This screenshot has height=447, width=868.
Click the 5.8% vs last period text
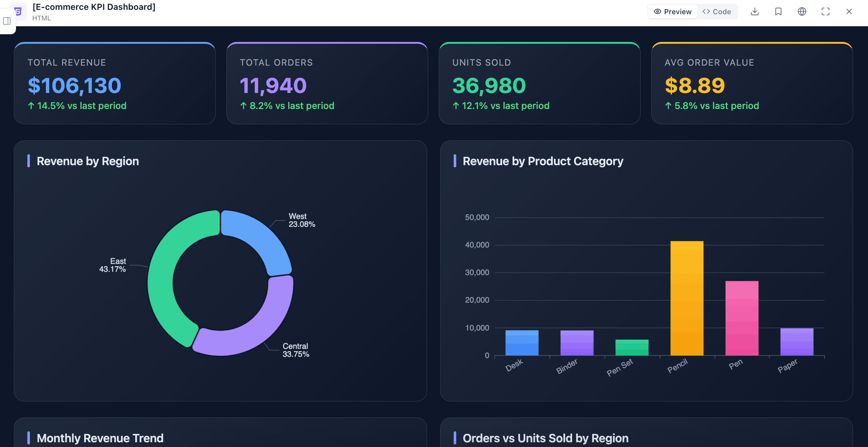coord(712,106)
